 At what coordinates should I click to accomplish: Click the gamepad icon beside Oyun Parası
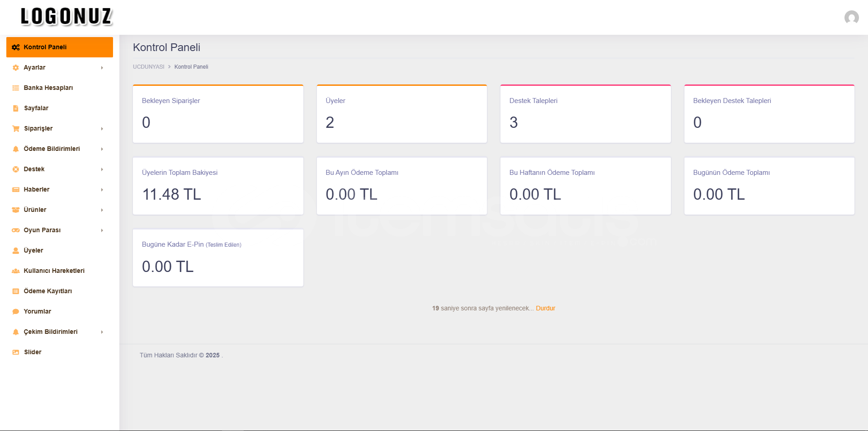pos(16,230)
